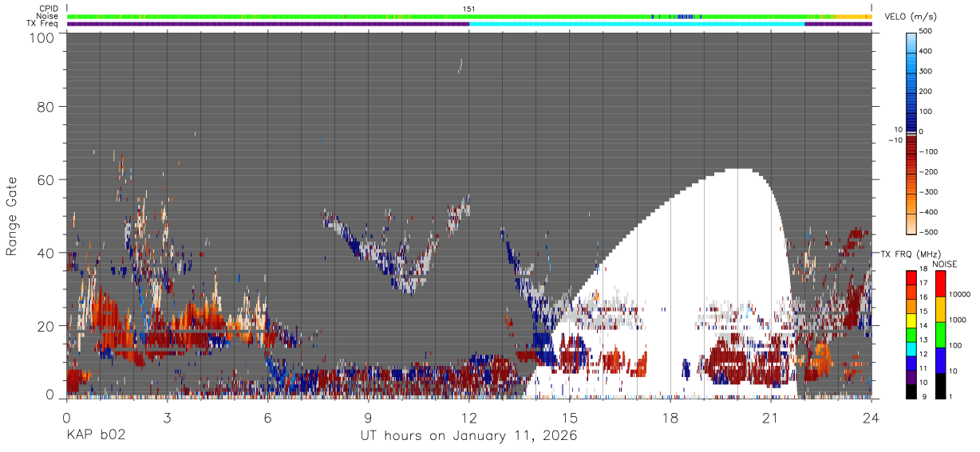
Task: Click the y-axis tick label '80'
Action: pyautogui.click(x=46, y=106)
